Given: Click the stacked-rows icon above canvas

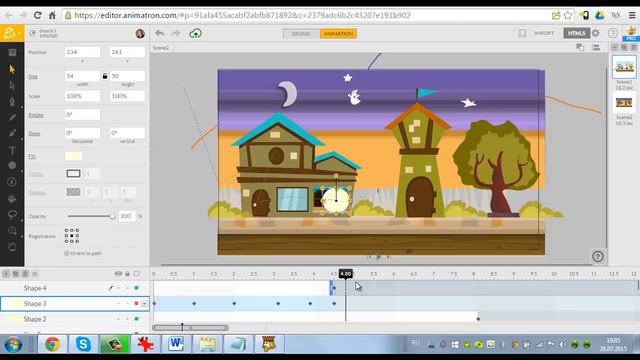Looking at the screenshot, I should pos(596,47).
